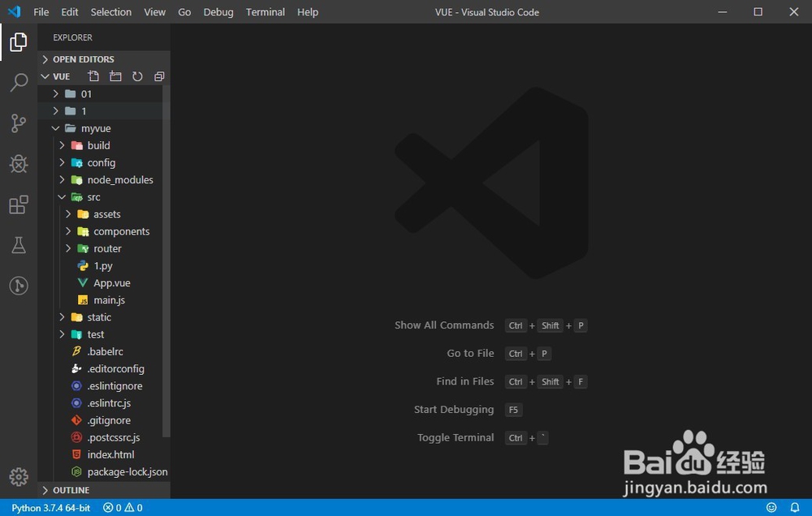The height and width of the screenshot is (516, 812).
Task: Open the Terminal menu
Action: point(266,12)
